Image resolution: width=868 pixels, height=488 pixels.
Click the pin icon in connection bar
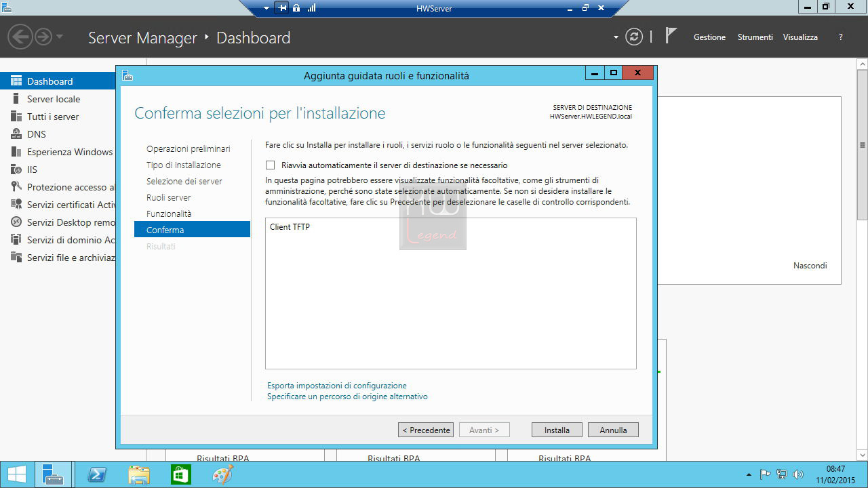point(283,8)
